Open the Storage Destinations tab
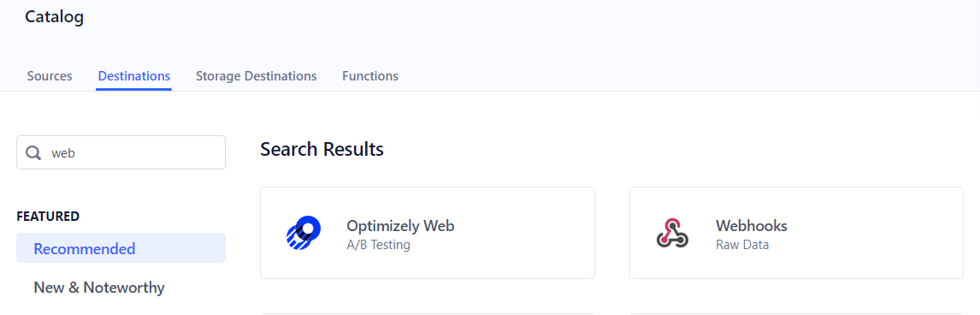The image size is (980, 315). (257, 76)
